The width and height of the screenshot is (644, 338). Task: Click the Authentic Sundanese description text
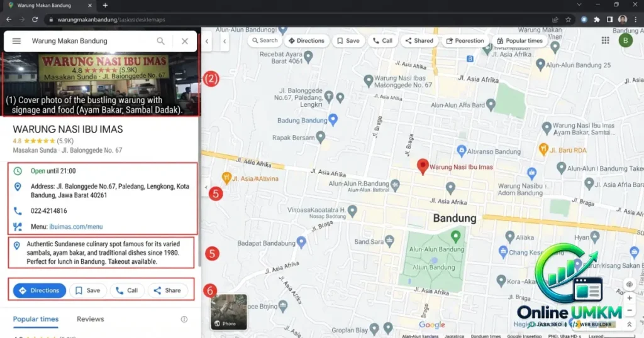(103, 253)
